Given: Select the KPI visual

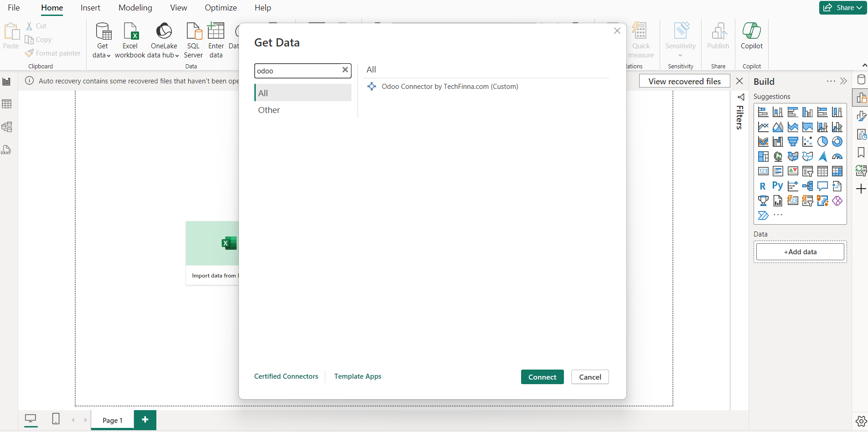Looking at the screenshot, I should 793,171.
